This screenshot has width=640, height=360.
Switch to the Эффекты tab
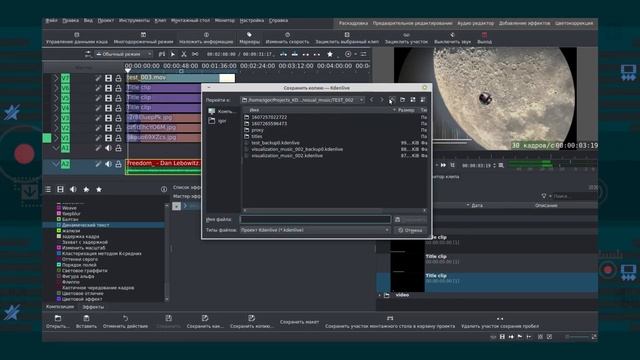pyautogui.click(x=93, y=307)
